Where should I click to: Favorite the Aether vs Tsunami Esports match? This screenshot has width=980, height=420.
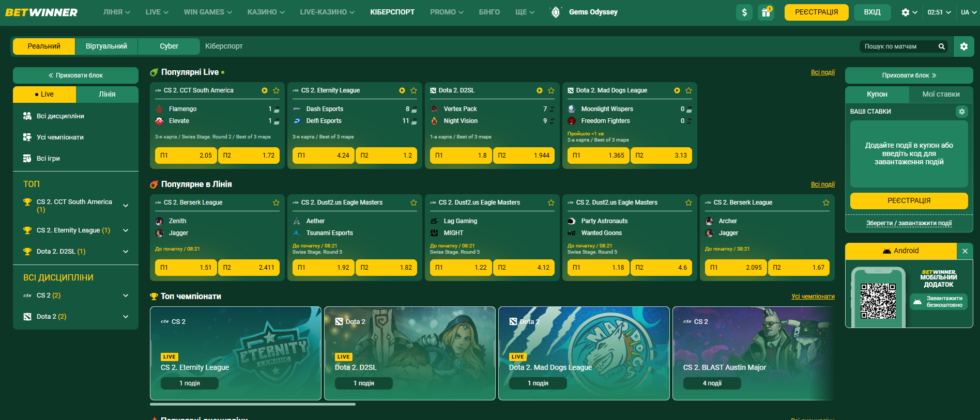point(414,203)
